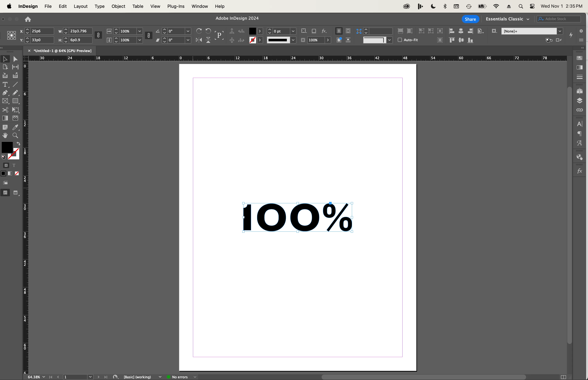This screenshot has width=588, height=380.
Task: Click the X position input field
Action: [x=42, y=31]
